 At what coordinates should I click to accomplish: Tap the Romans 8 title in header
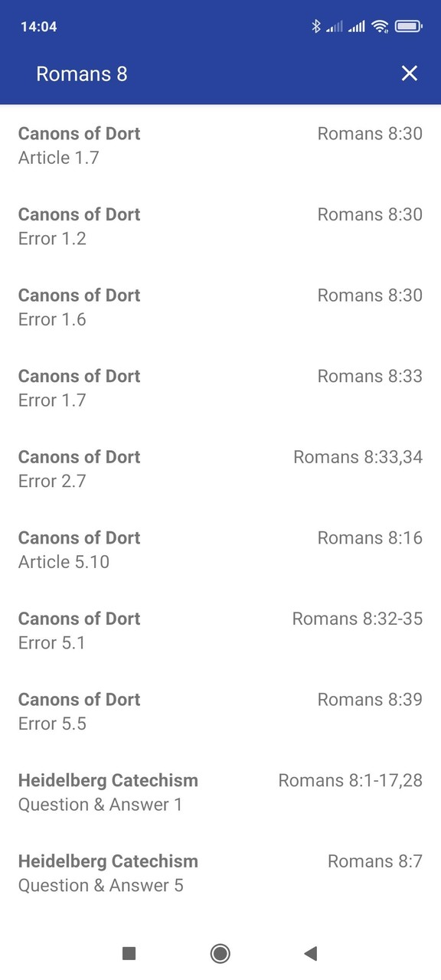pyautogui.click(x=82, y=73)
